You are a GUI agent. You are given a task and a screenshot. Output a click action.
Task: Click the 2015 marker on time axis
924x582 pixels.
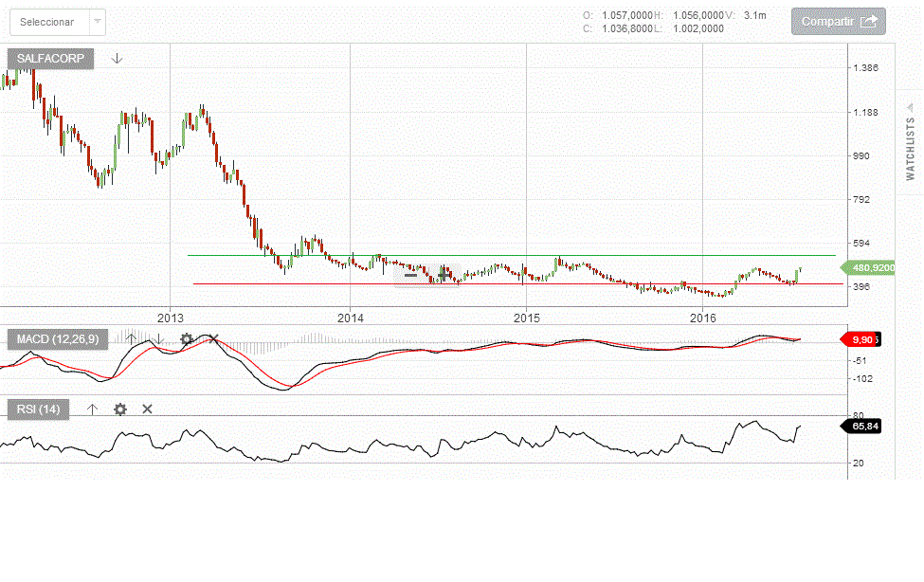point(527,317)
